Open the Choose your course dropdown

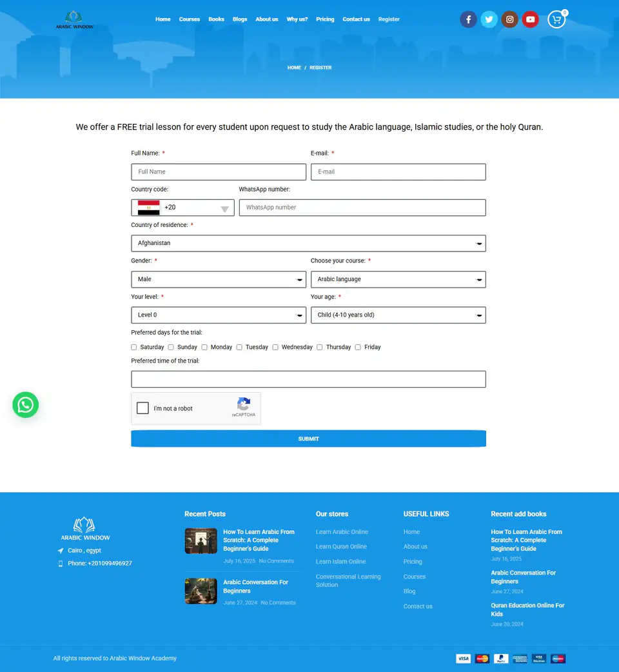(x=398, y=279)
